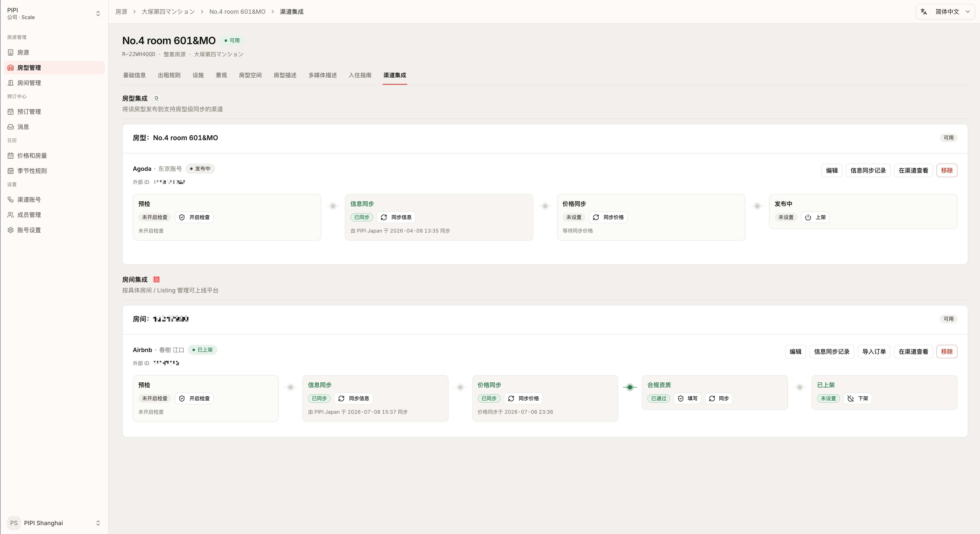
Task: Click 填写 in 合规资质 card
Action: [x=688, y=398]
